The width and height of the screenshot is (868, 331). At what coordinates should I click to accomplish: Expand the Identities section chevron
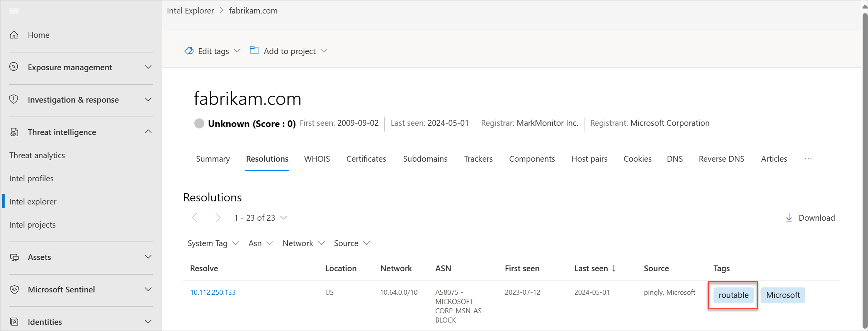(x=148, y=321)
